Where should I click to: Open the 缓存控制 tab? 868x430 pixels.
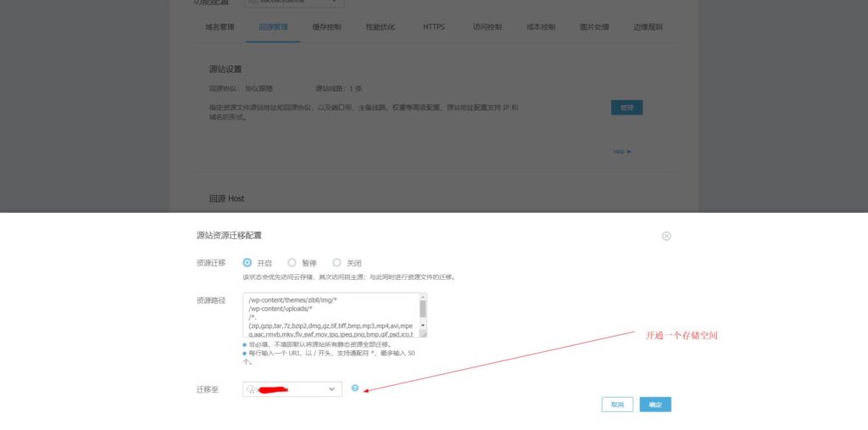click(x=326, y=26)
